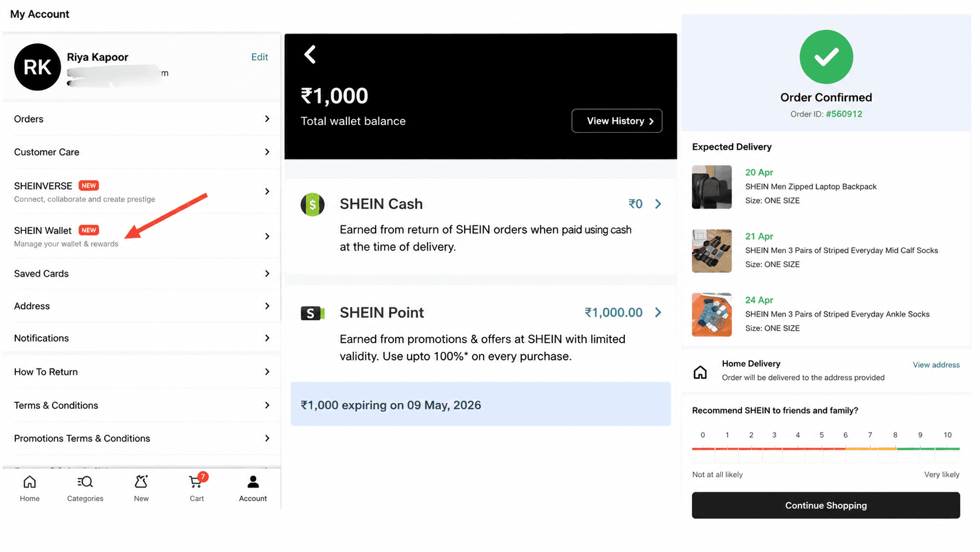Open SHEIN Cash details chevron
Viewport: 980px width, 552px height.
pyautogui.click(x=658, y=204)
